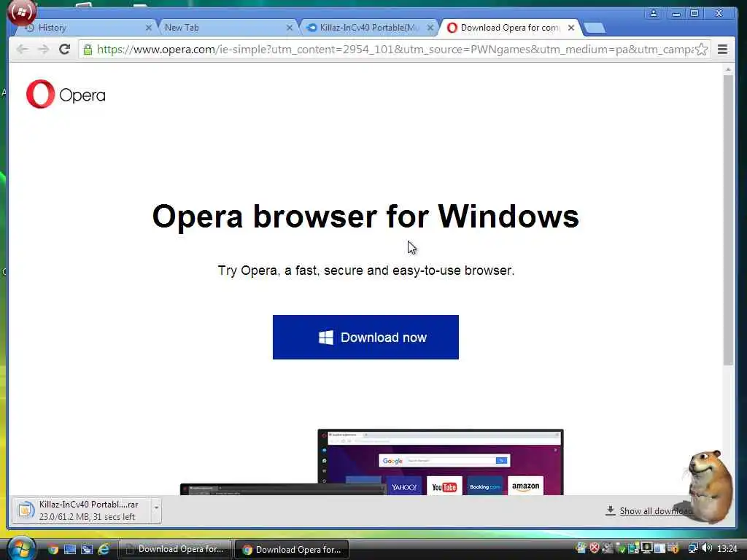This screenshot has height=560, width=747.
Task: Click the scrollbar up arrow
Action: (728, 69)
